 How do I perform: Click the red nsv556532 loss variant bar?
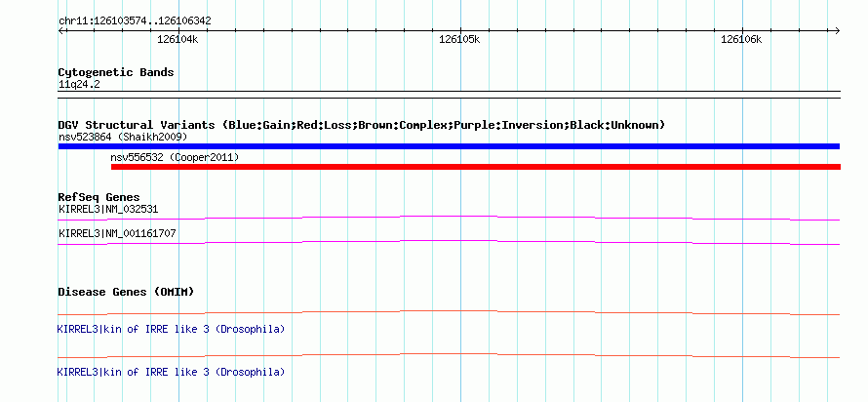click(x=476, y=167)
